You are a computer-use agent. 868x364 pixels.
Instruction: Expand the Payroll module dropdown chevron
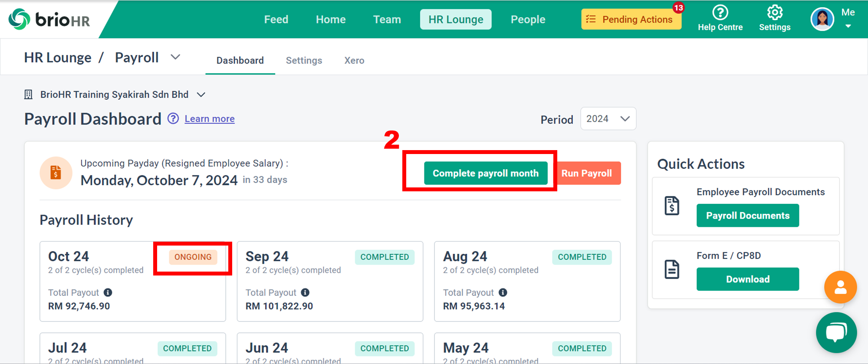175,57
